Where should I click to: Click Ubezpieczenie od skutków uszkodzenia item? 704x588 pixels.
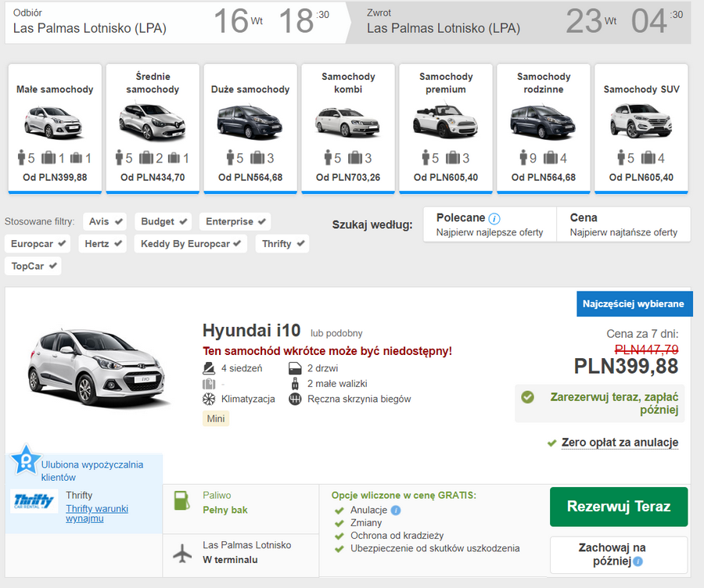[435, 548]
